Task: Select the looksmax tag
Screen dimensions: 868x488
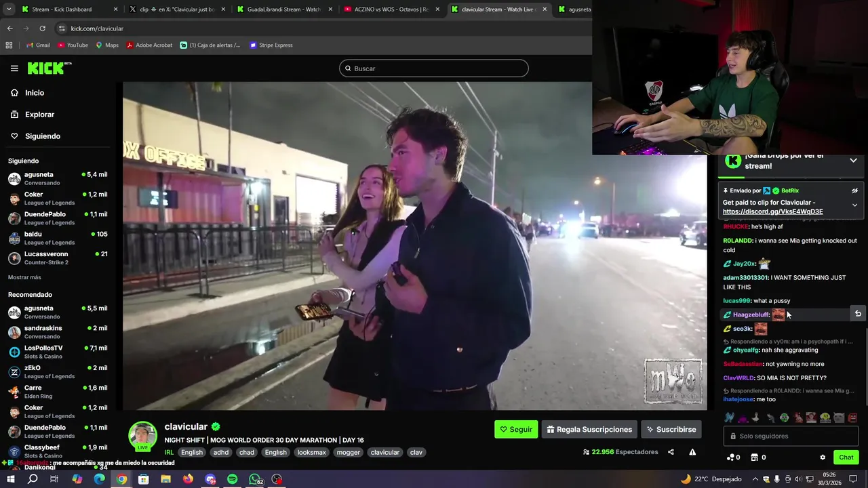Action: (311, 452)
